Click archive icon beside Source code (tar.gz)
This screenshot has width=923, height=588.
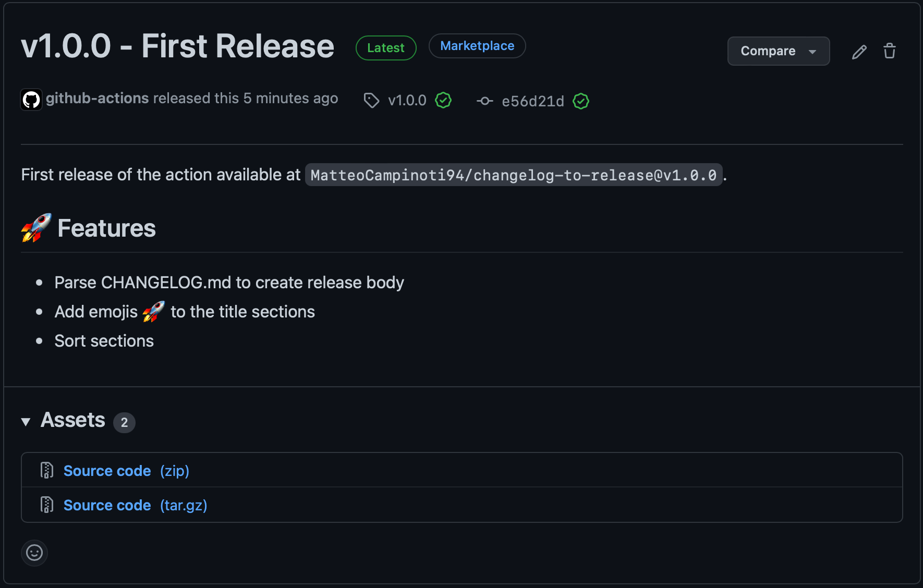pyautogui.click(x=47, y=505)
